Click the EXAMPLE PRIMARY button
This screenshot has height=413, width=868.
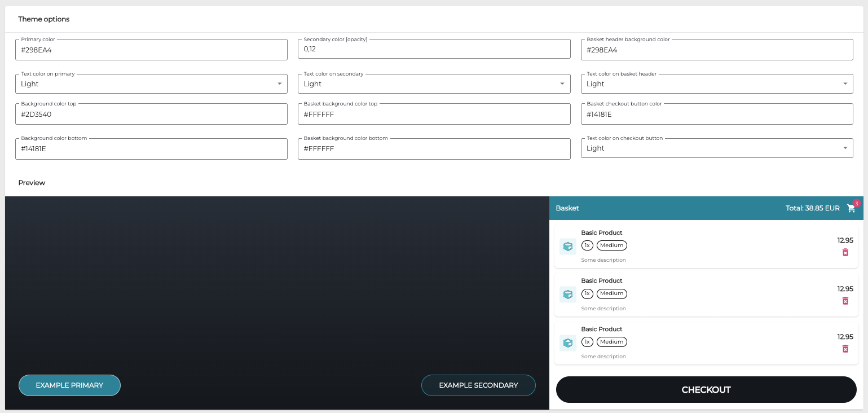click(69, 385)
